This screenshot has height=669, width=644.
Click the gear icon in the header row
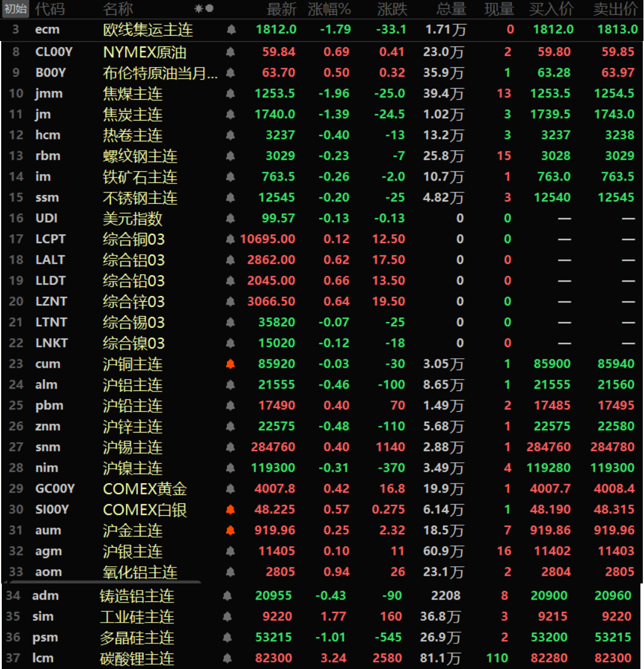[x=198, y=9]
